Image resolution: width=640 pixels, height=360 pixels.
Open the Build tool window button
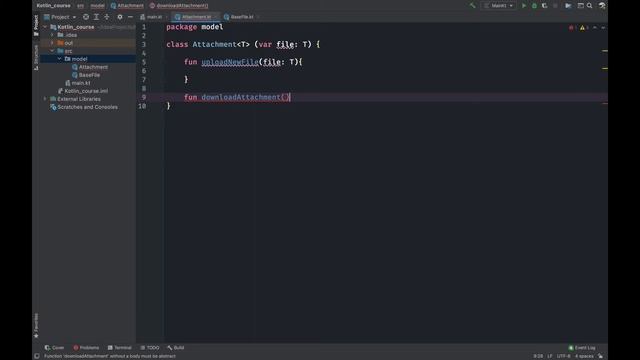176,348
